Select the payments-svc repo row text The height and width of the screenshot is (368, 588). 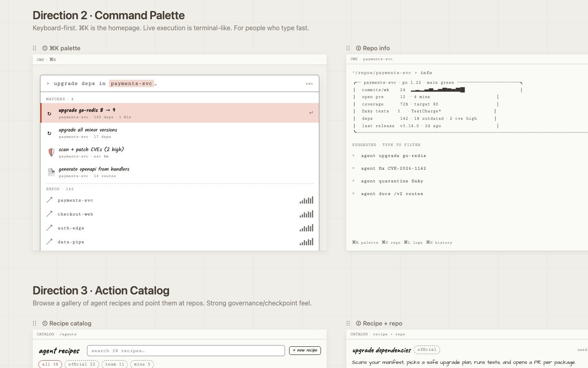(76, 200)
